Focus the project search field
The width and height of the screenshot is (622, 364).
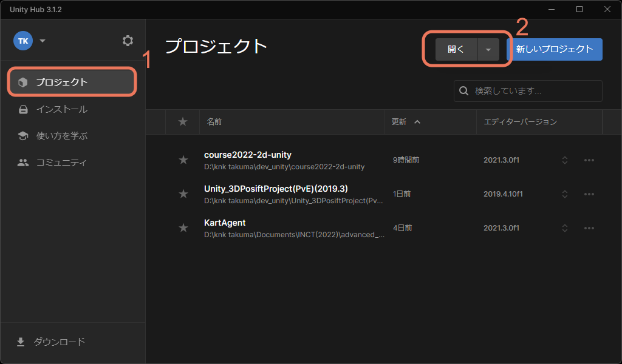pos(528,91)
